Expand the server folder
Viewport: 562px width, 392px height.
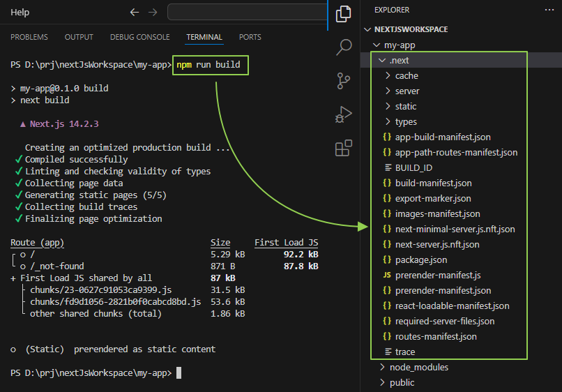click(388, 91)
